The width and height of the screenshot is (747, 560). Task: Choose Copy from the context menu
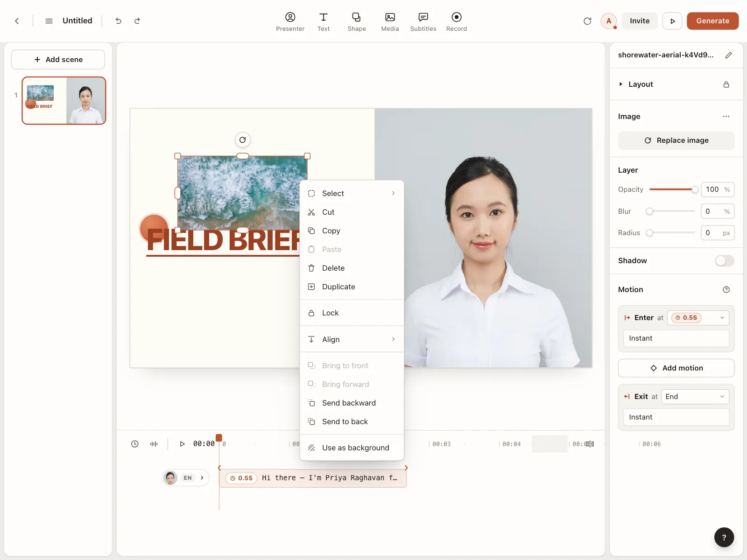point(352,231)
